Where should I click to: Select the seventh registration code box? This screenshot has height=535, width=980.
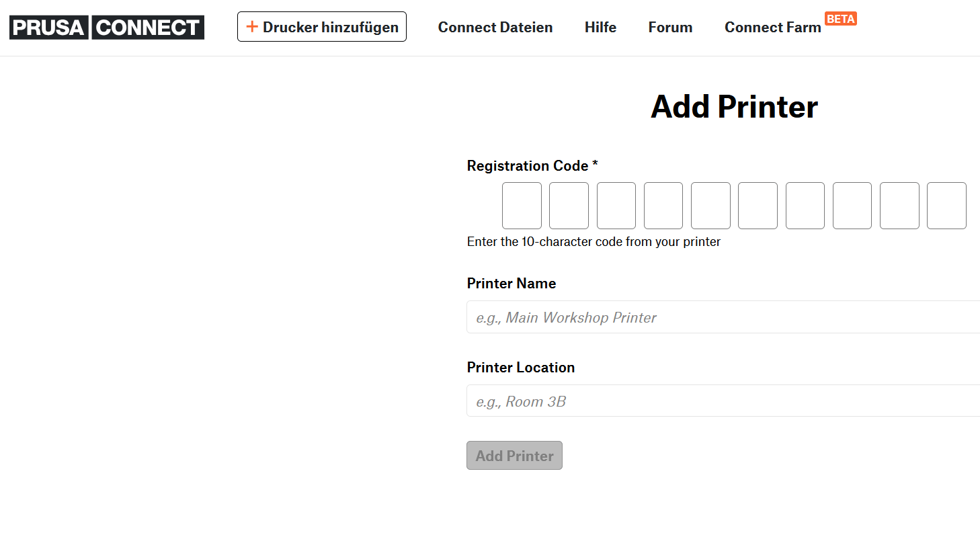[805, 206]
